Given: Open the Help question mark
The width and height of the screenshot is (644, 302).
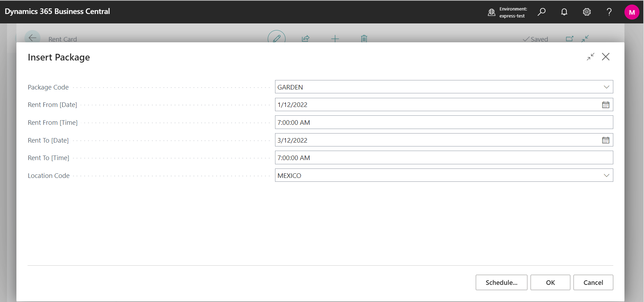Looking at the screenshot, I should pos(609,12).
